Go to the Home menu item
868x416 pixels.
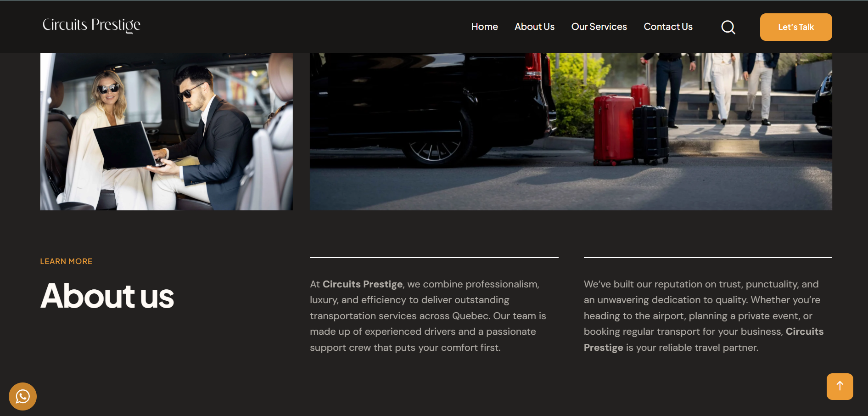(x=484, y=27)
